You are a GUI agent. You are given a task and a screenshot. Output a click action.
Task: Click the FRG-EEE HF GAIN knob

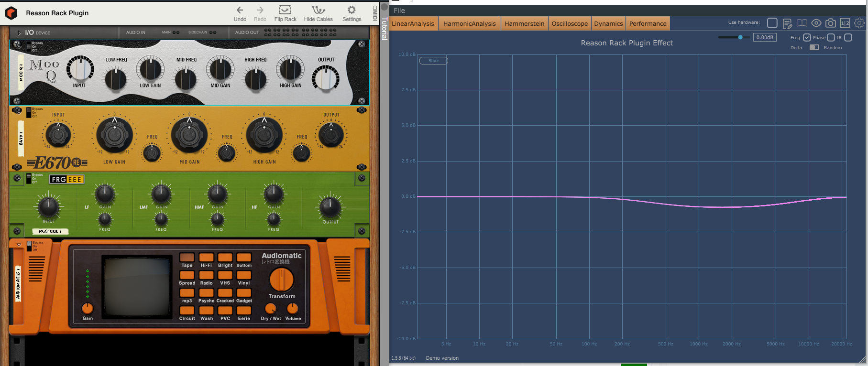point(274,194)
